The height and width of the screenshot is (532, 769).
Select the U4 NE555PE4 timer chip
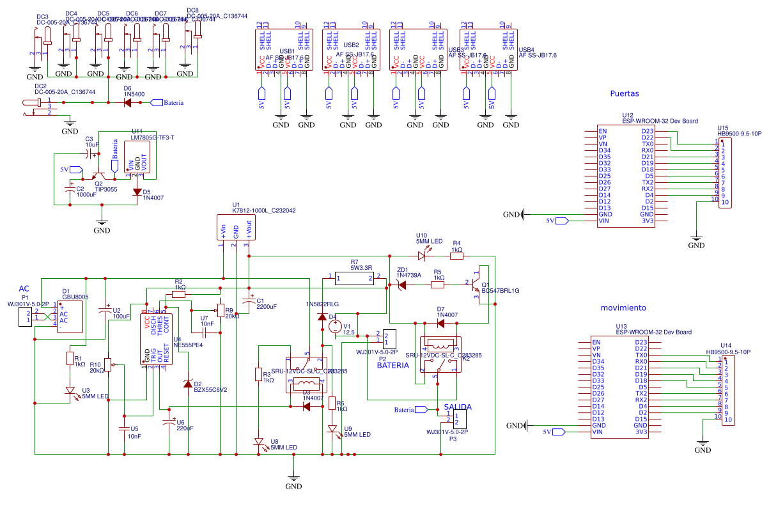(157, 339)
